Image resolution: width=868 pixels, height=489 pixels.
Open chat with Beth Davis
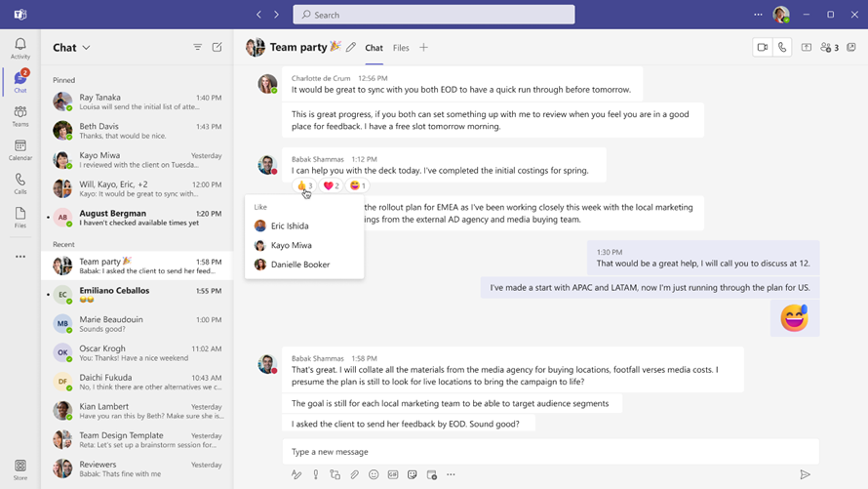pos(138,131)
